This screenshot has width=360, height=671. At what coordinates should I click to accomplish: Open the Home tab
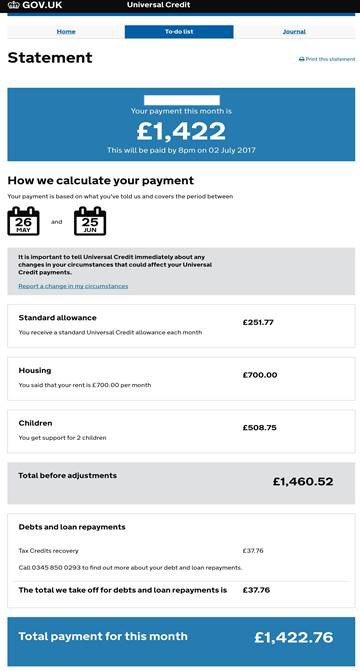click(66, 32)
